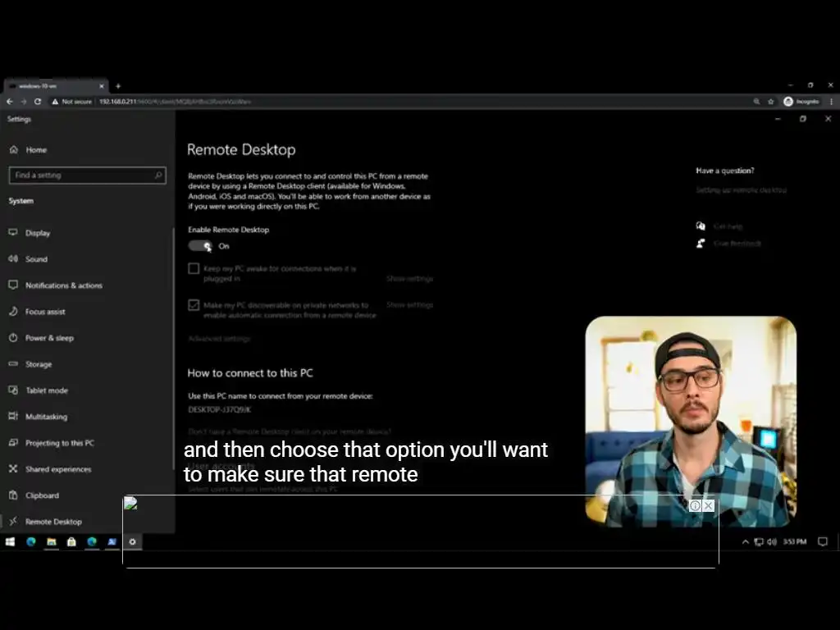840x630 pixels.
Task: Open File Explorer from the taskbar
Action: (x=52, y=541)
